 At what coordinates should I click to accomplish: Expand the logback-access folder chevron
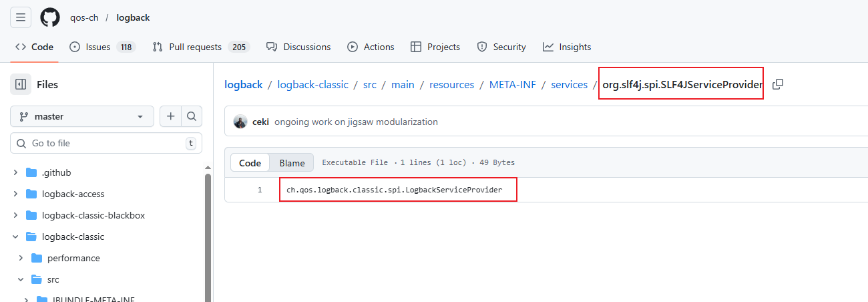[16, 194]
